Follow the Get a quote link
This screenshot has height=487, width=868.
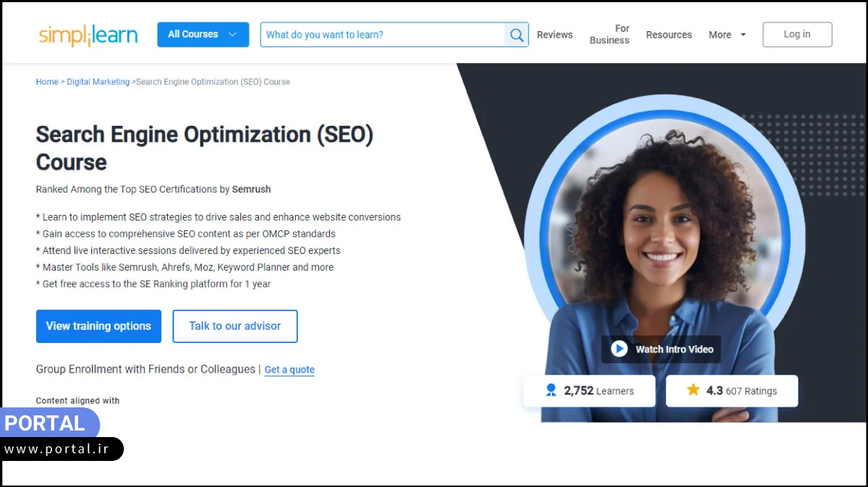pyautogui.click(x=289, y=370)
